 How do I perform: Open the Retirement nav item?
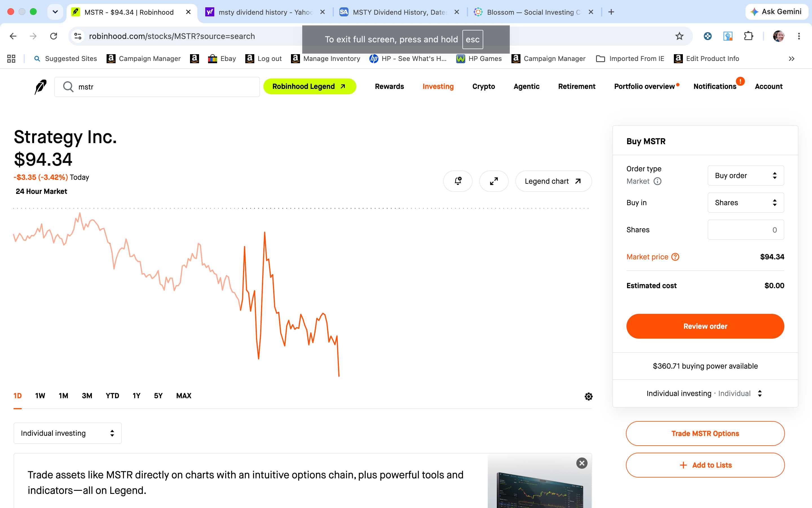click(577, 86)
